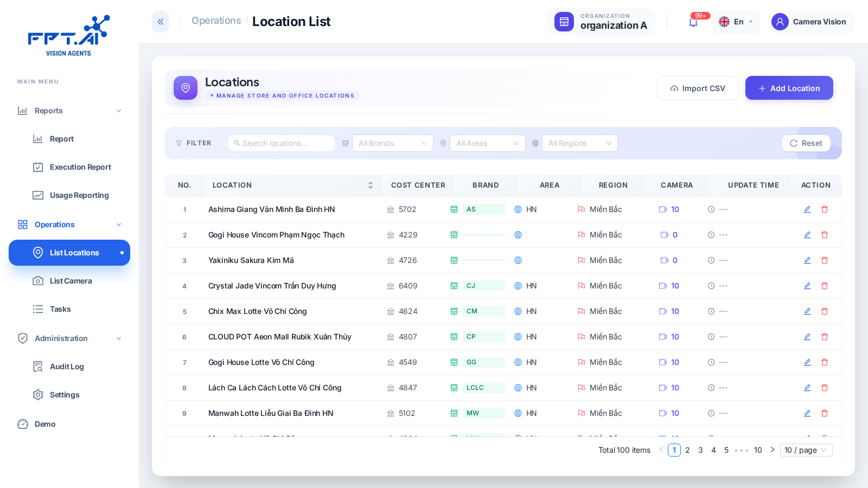The image size is (868, 488).
Task: Edit the Lách Ca Lách Cách location
Action: [807, 388]
